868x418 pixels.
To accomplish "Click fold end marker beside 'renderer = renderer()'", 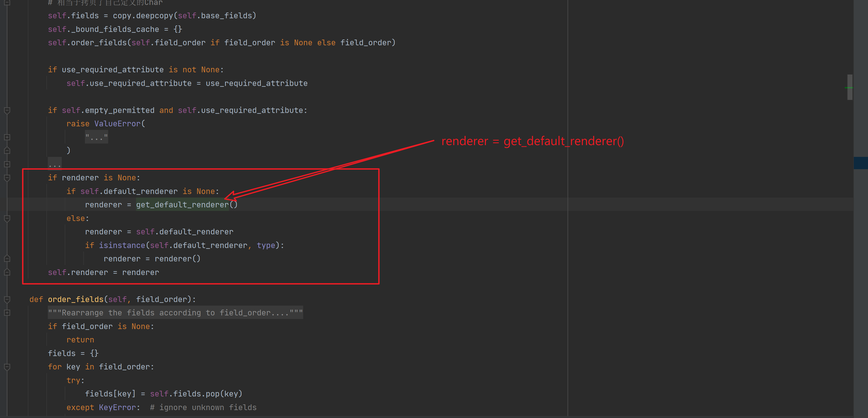I will [7, 259].
